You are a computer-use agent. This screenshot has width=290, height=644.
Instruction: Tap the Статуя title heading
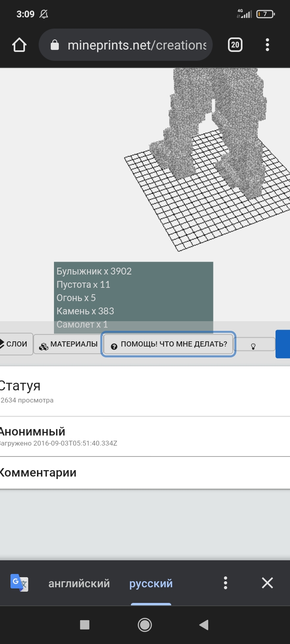20,386
